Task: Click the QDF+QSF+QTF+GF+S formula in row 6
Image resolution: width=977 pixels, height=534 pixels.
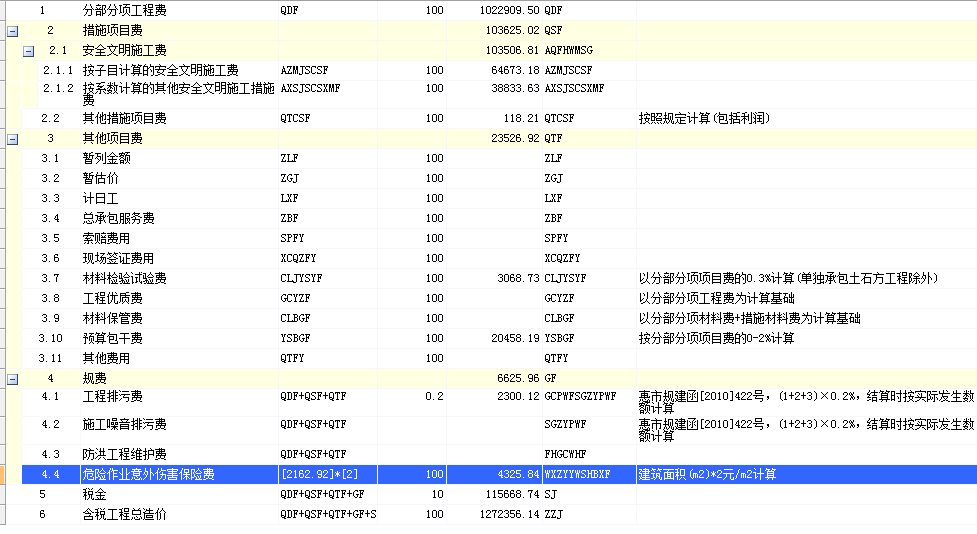Action: point(328,514)
